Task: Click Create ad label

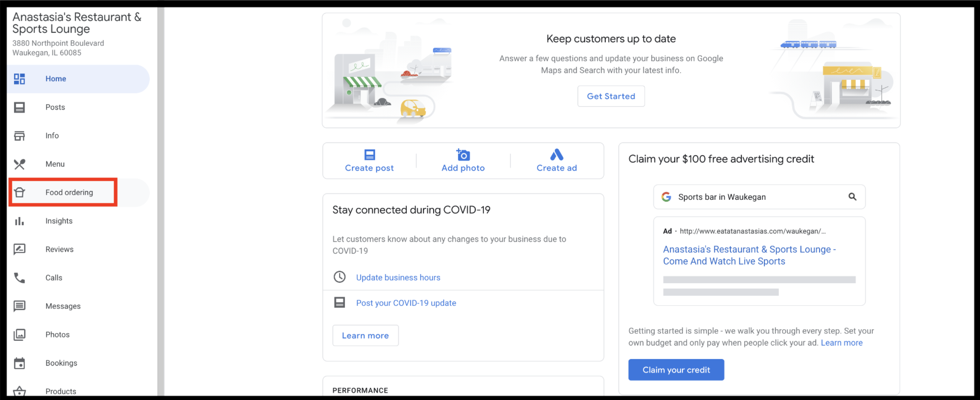Action: (x=557, y=168)
